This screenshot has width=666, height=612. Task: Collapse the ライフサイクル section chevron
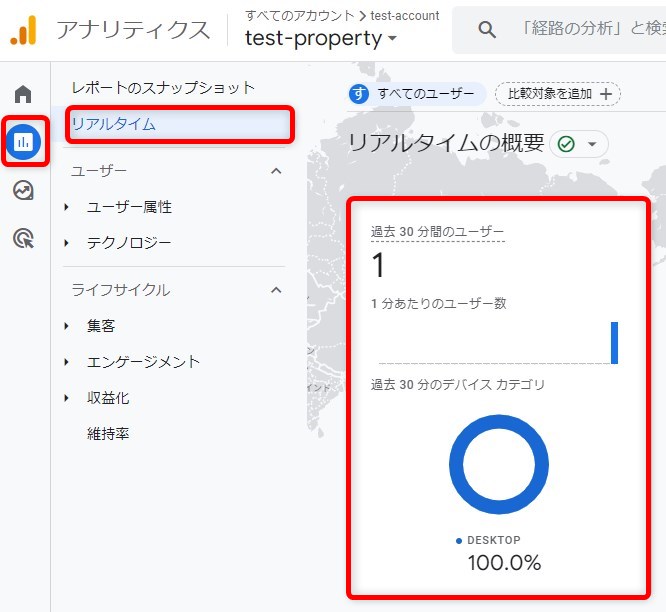click(x=277, y=290)
